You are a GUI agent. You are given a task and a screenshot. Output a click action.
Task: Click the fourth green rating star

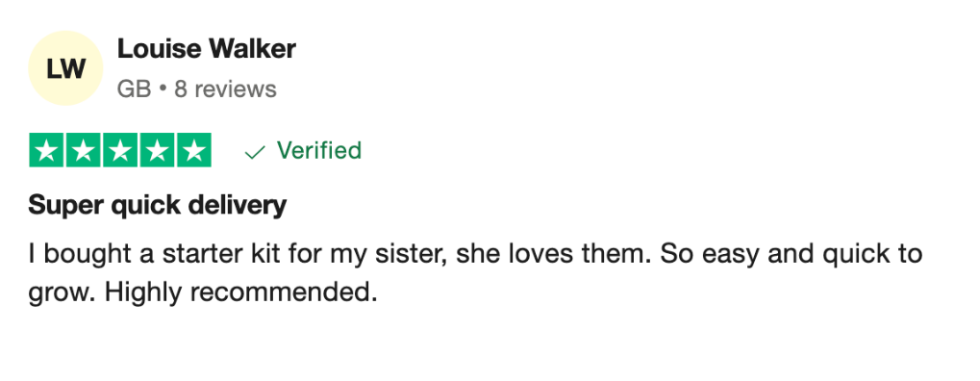pyautogui.click(x=157, y=150)
